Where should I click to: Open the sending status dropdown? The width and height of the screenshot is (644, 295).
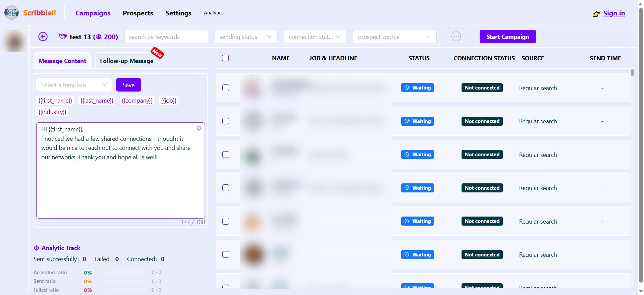[246, 37]
